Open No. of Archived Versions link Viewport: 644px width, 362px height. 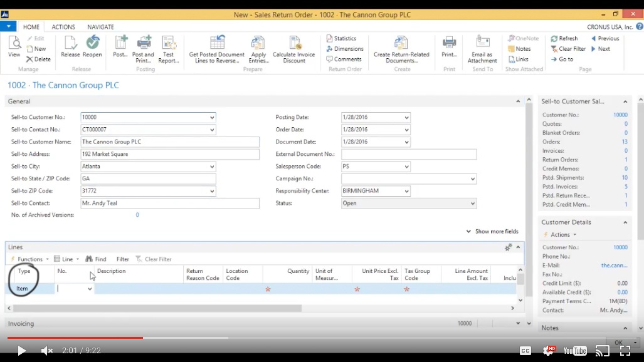click(x=137, y=215)
